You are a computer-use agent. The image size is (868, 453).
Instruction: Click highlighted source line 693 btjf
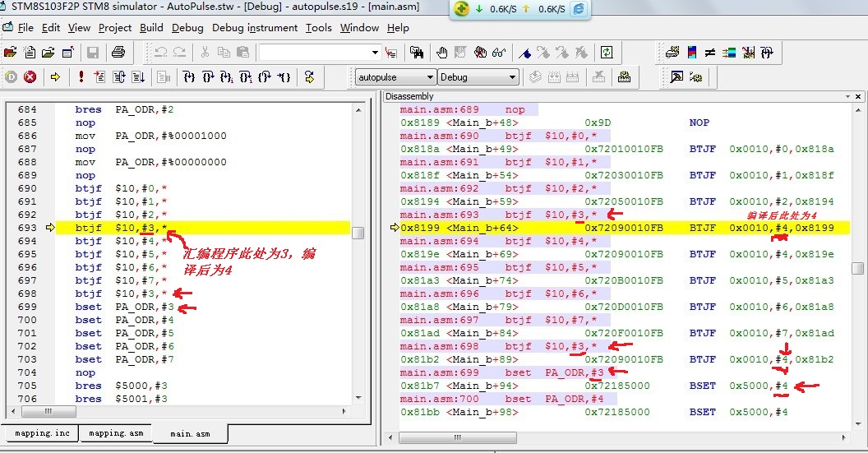click(x=202, y=228)
